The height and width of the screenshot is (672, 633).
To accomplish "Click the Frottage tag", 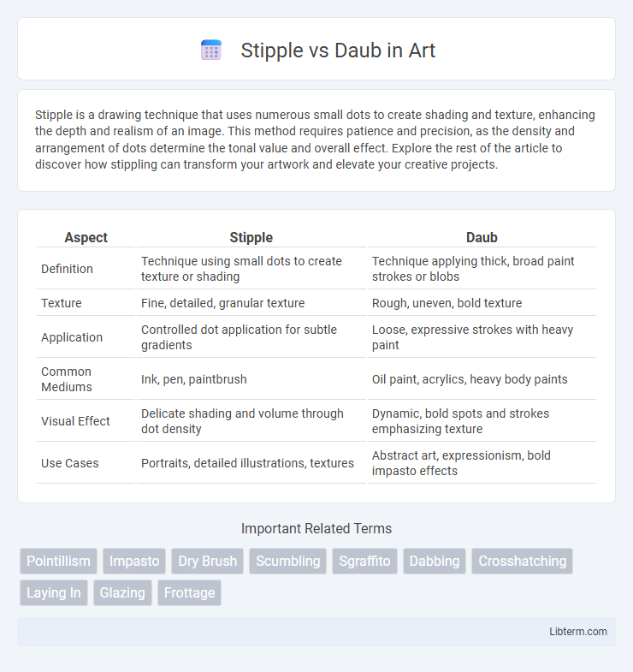I will point(189,592).
